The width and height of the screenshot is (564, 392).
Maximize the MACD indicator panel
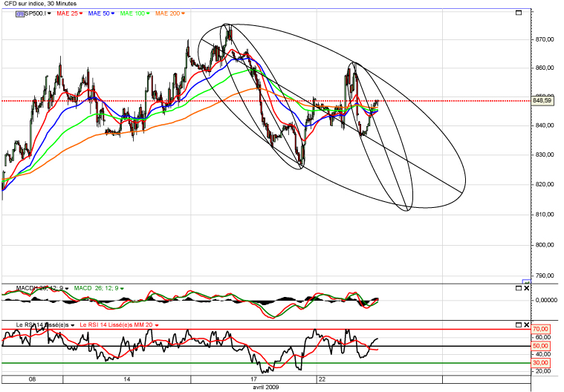[518, 287]
